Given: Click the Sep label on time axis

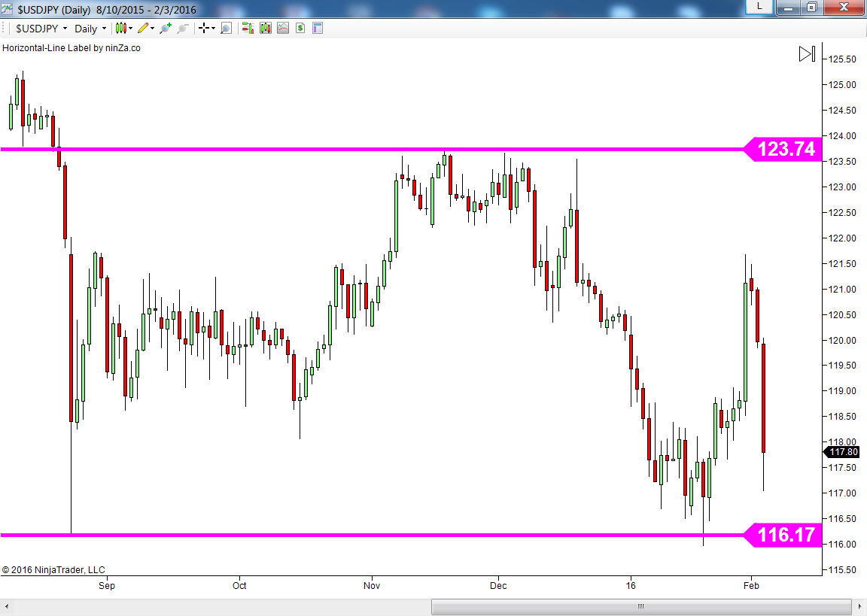Looking at the screenshot, I should (x=107, y=586).
